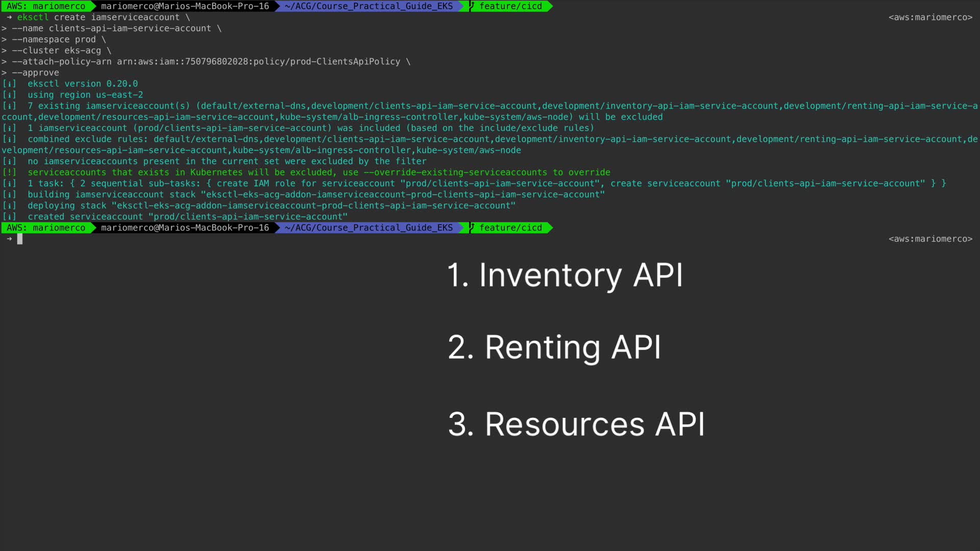This screenshot has width=980, height=551.
Task: Click the git branch icon in top prompt
Action: click(x=472, y=6)
